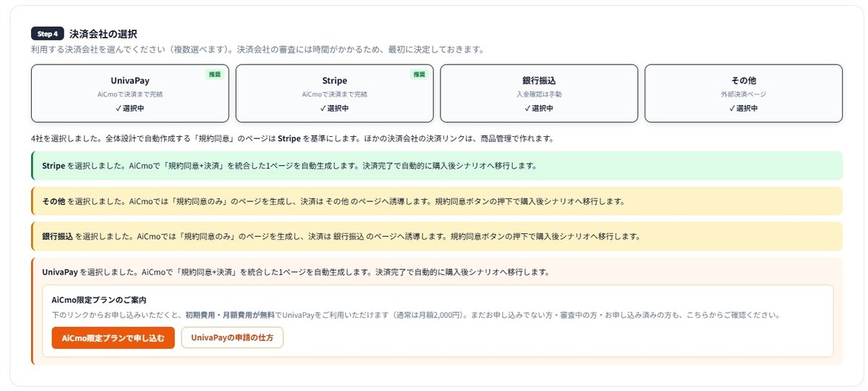Toggle the Stripe payment card
Viewport: 868px width, 391px height.
tap(334, 93)
